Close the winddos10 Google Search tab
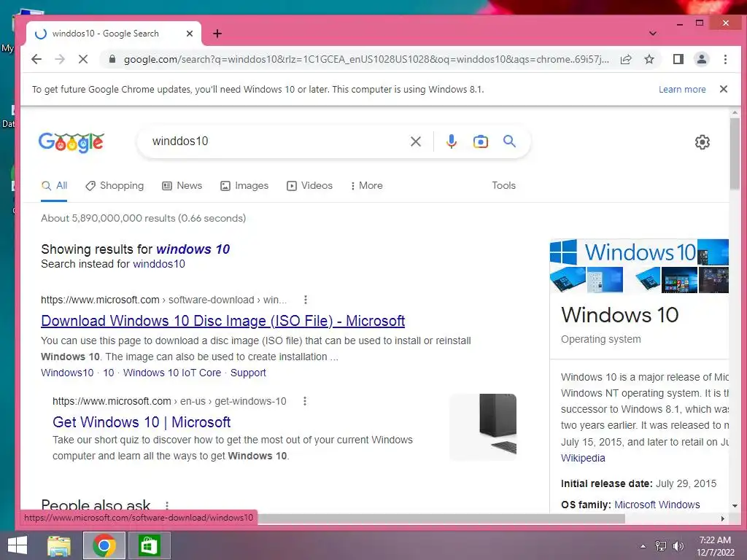 189,34
